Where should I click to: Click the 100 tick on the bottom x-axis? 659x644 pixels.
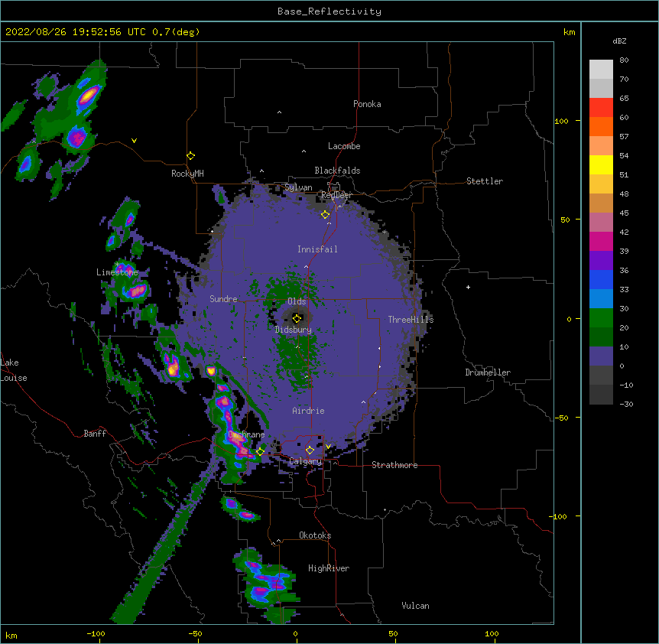(492, 633)
